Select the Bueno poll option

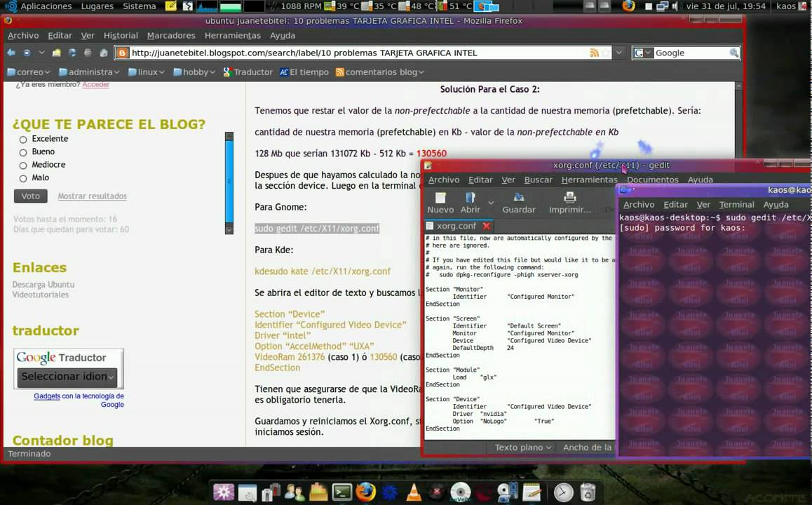point(22,152)
